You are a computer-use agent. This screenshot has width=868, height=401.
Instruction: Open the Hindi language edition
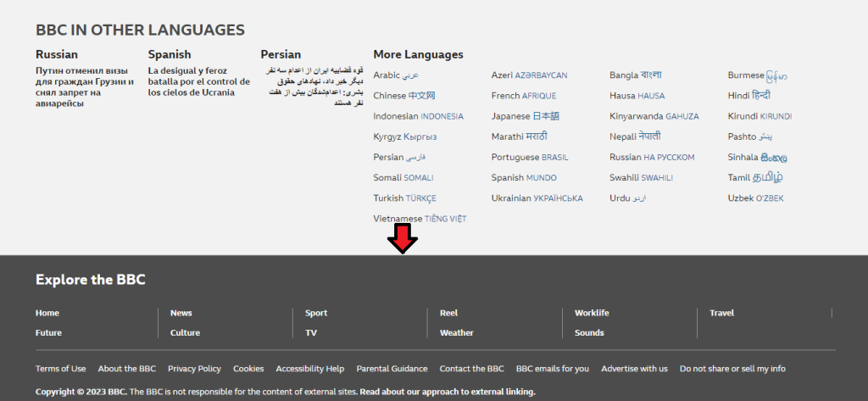click(749, 95)
